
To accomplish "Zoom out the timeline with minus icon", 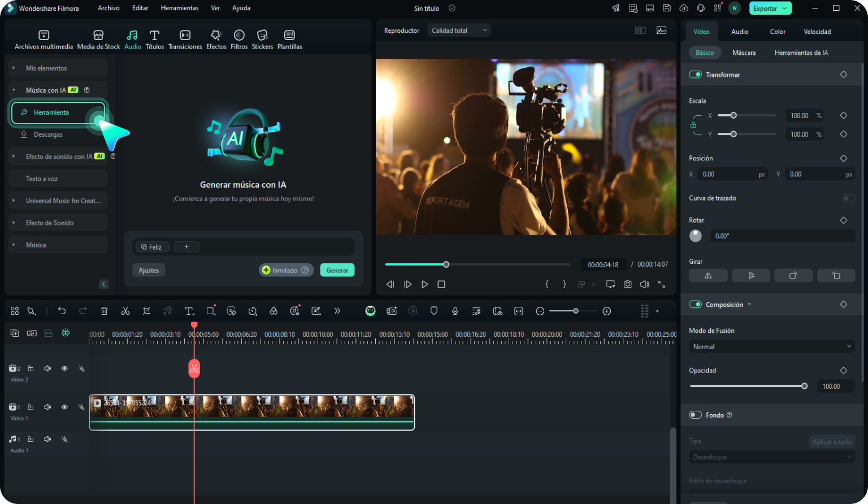I will point(540,311).
